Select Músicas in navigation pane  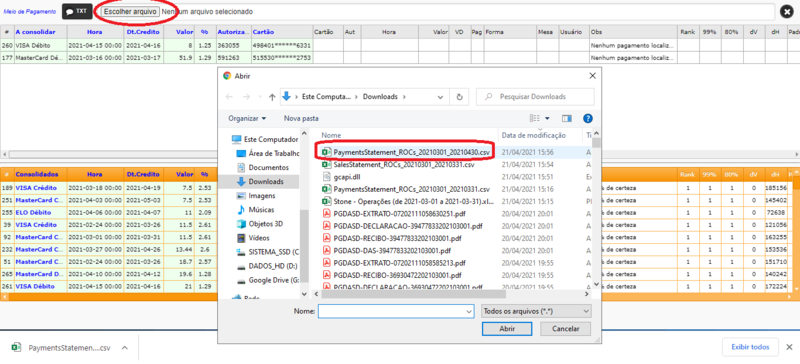pyautogui.click(x=256, y=210)
